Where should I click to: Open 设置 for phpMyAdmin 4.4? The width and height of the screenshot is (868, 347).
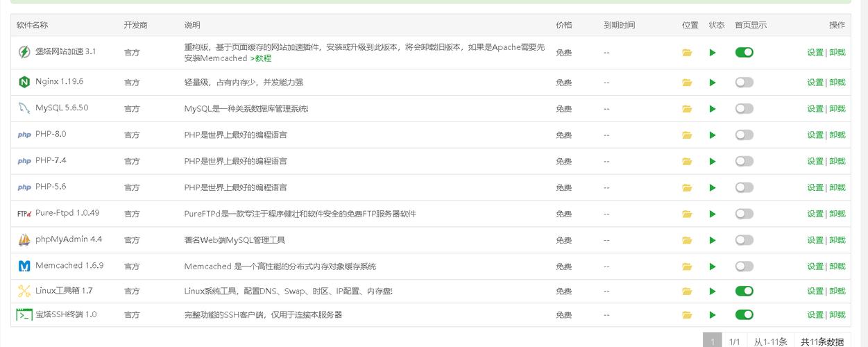815,240
